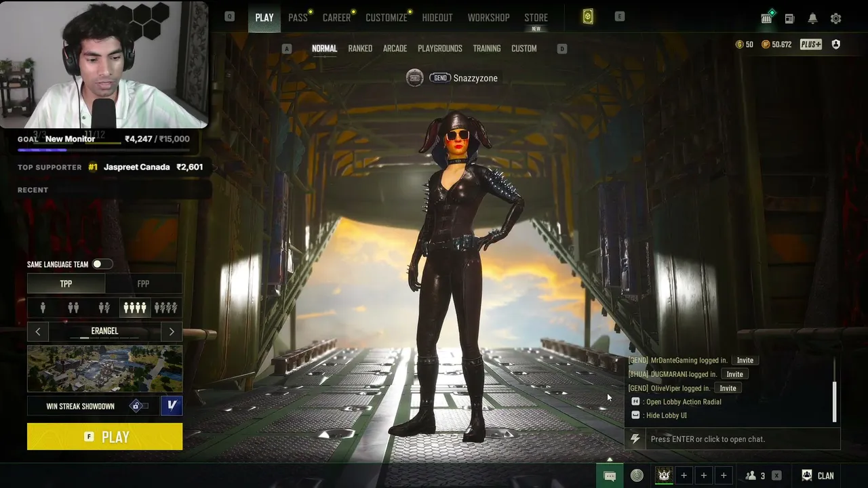Open the inventory crate icon
Viewport: 868px width, 488px height.
coord(766,18)
